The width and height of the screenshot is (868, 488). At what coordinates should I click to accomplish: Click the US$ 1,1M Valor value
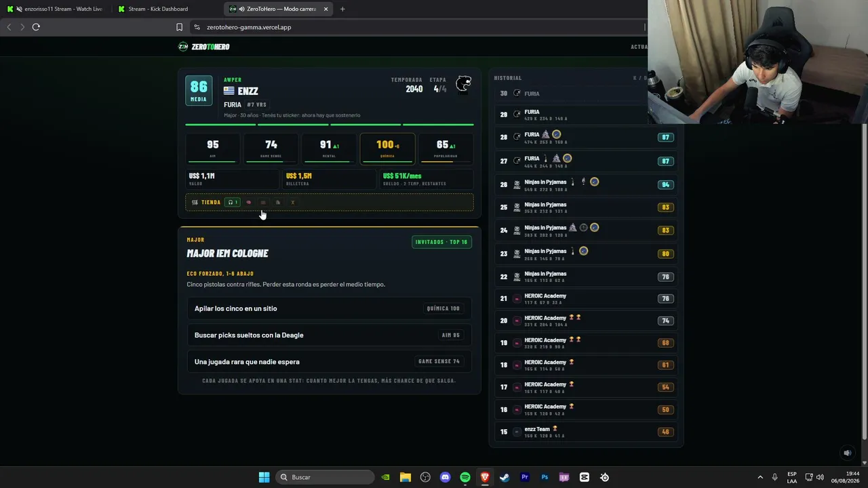(201, 176)
